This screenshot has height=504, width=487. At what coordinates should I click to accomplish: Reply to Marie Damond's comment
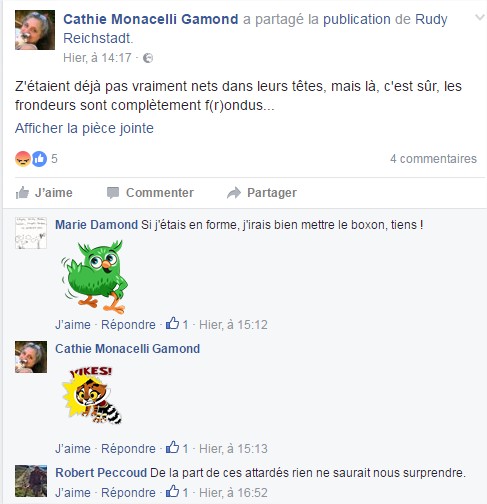click(x=128, y=325)
